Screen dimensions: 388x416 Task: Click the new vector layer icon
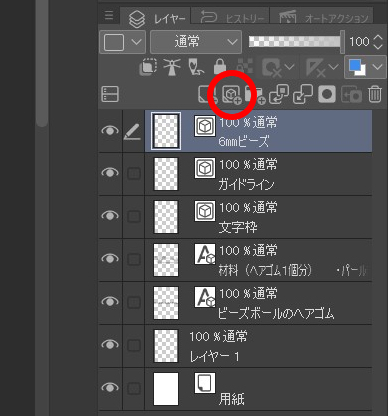pos(232,95)
